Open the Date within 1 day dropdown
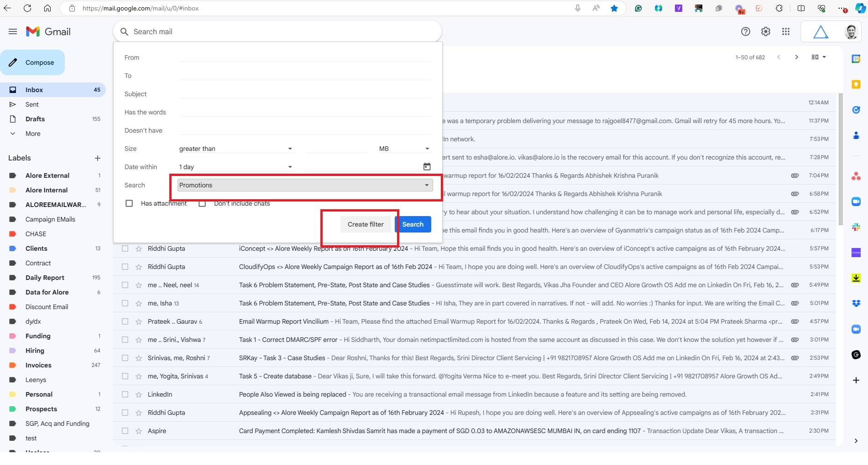This screenshot has height=465, width=868. click(x=236, y=167)
